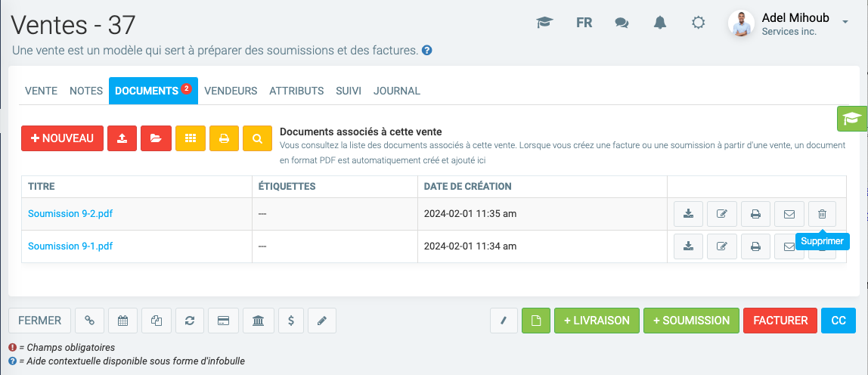Click the red NOUVEAU button
868x375 pixels.
click(x=62, y=138)
